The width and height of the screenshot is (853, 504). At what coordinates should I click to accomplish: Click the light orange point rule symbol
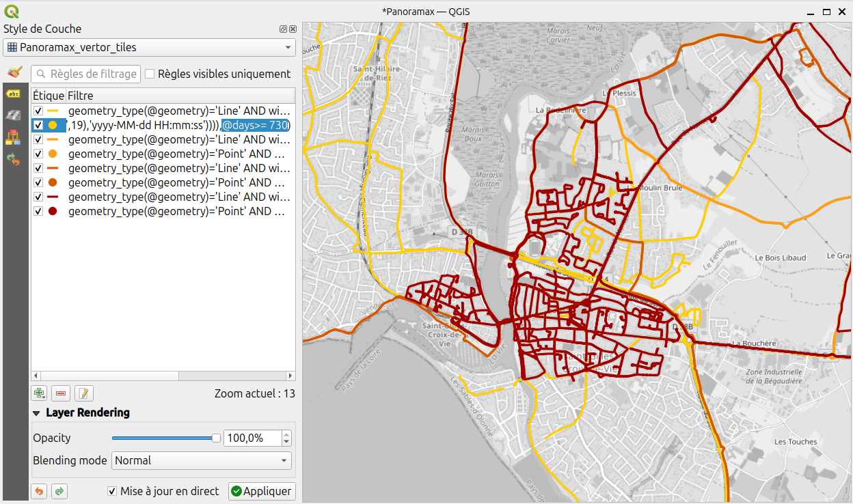click(x=53, y=154)
